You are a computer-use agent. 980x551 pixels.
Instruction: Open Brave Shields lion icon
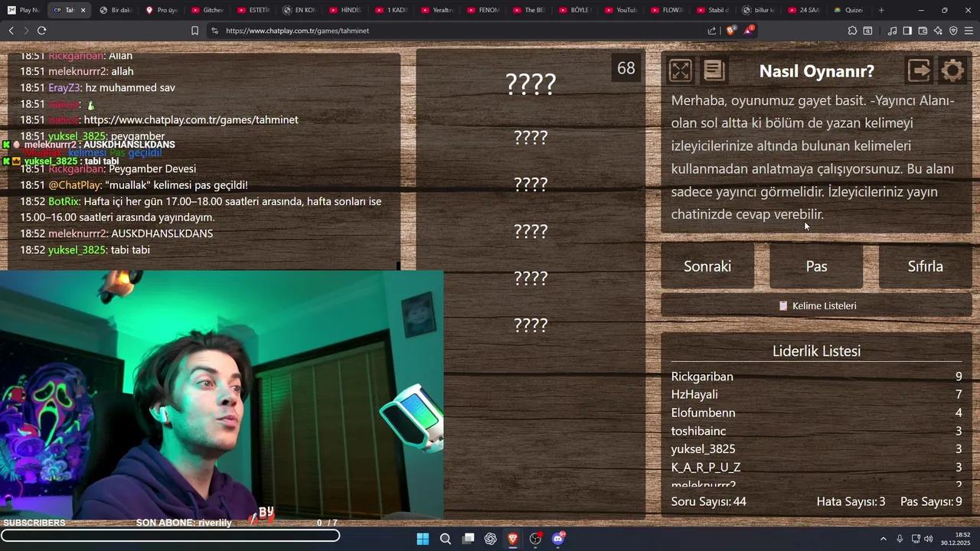[x=730, y=31]
